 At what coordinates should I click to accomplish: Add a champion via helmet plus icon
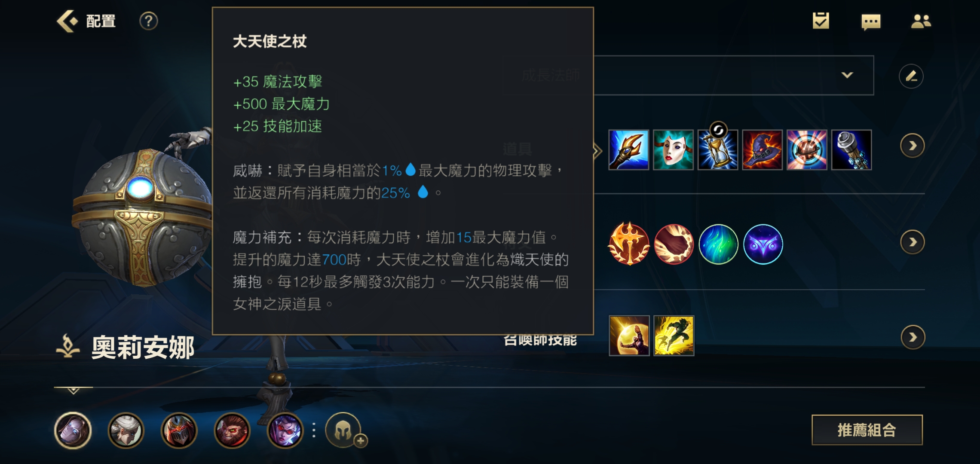pyautogui.click(x=344, y=430)
